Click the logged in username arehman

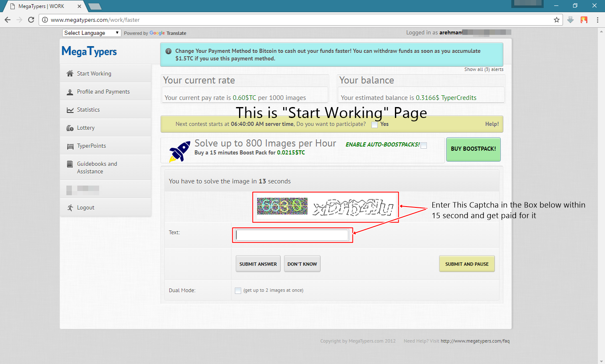[451, 33]
